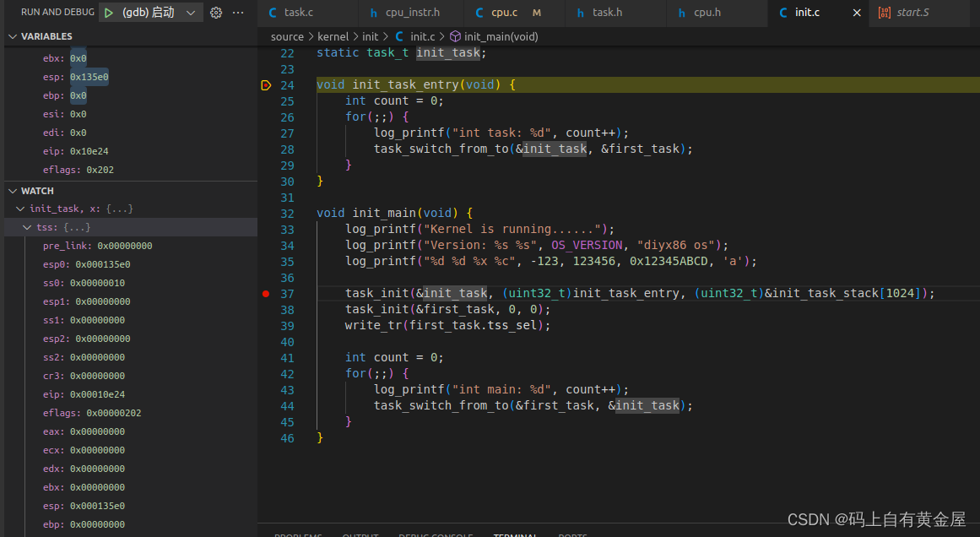
Task: Select the cr3: 0x00000000 watch row
Action: point(131,376)
